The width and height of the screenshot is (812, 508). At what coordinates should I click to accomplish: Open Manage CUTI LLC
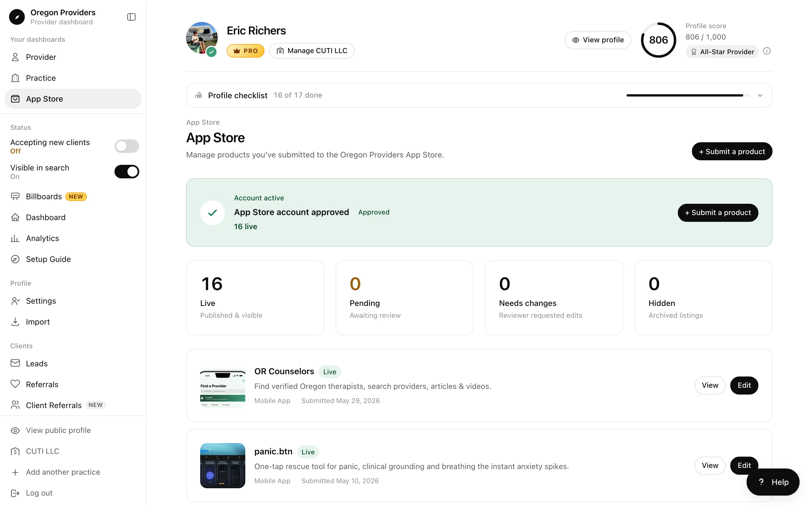click(312, 51)
